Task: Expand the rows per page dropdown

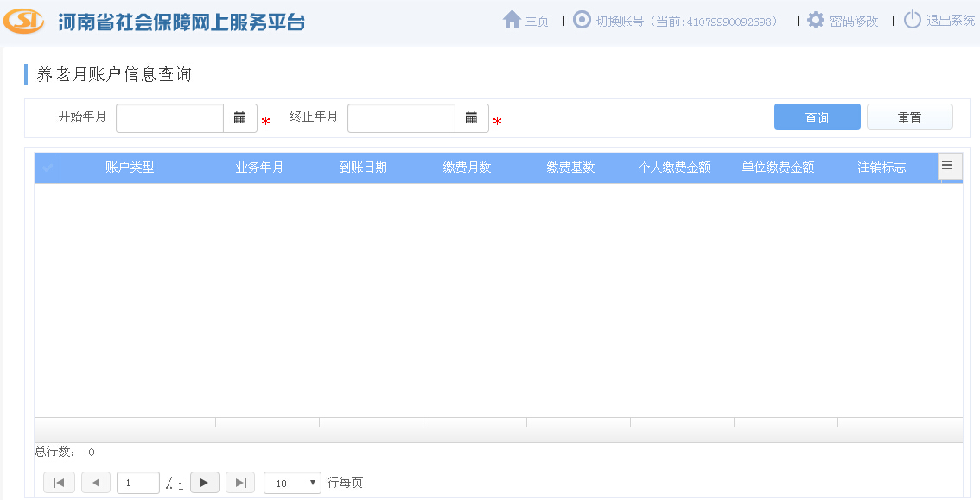Action: (292, 483)
